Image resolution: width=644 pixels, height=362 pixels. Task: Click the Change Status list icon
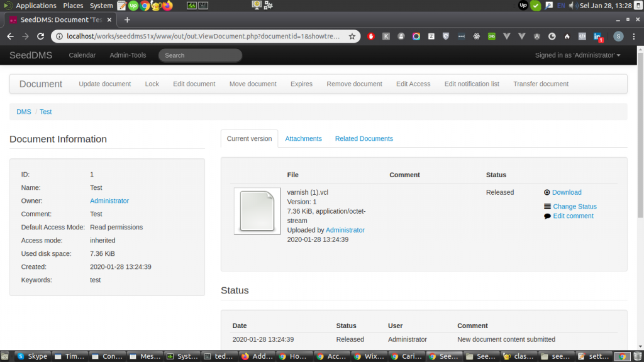tap(547, 207)
